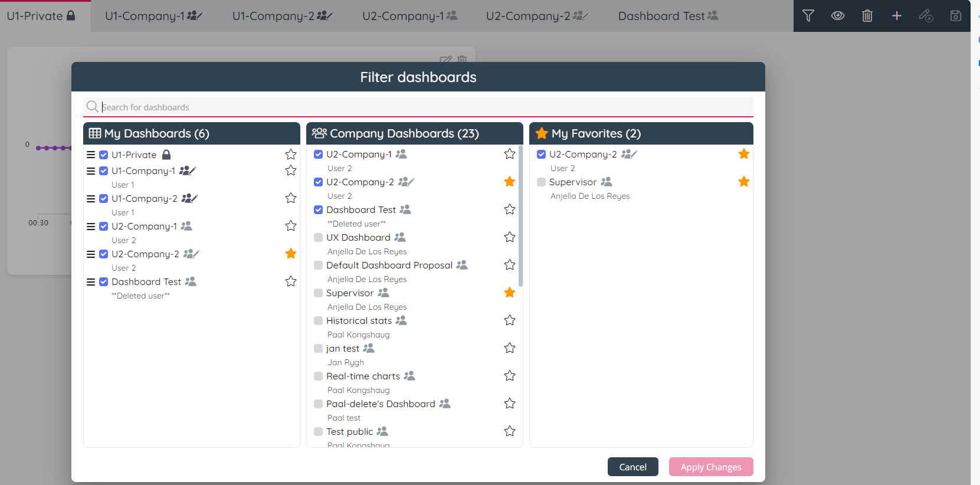The width and height of the screenshot is (980, 485).
Task: Click the Apply Changes button
Action: pos(710,467)
